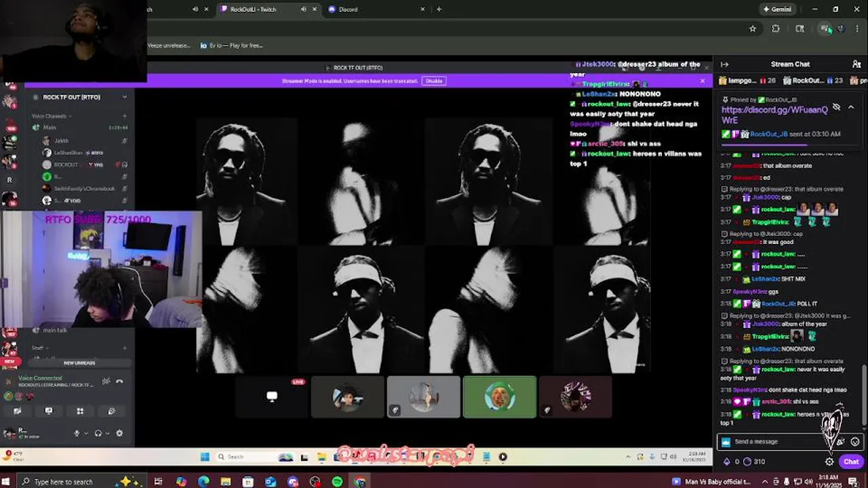This screenshot has height=488, width=868.
Task: Toggle Discord camera button
Action: [x=18, y=411]
